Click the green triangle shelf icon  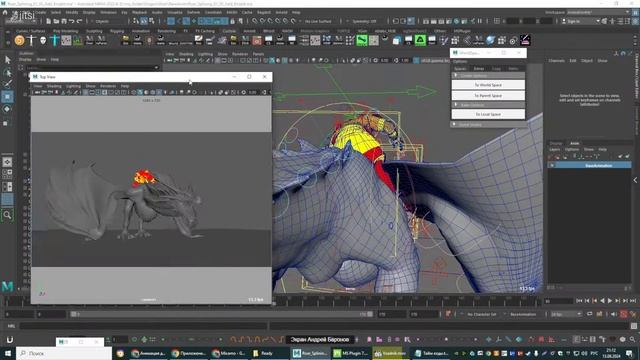click(420, 40)
